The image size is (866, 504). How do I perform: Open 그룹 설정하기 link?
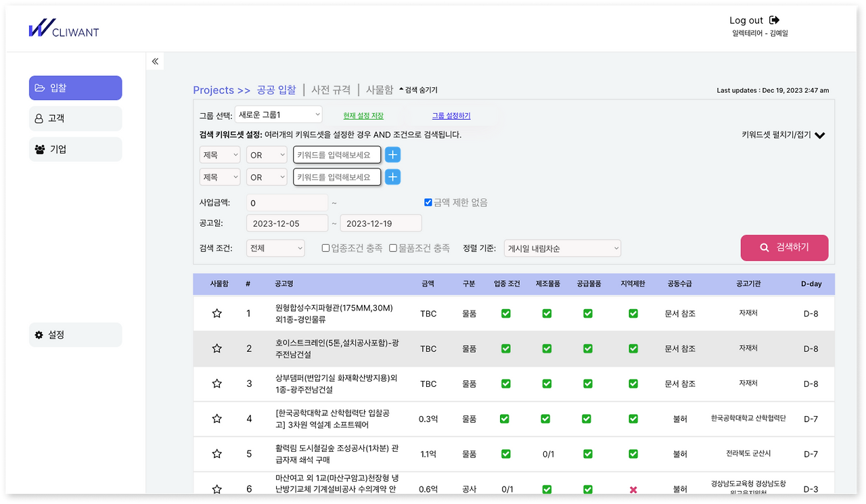coord(451,116)
